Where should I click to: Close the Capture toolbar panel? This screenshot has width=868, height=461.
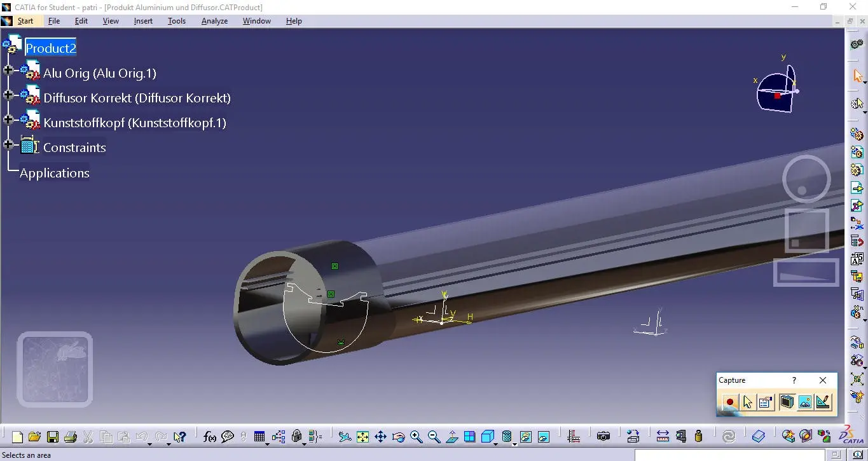[823, 380]
